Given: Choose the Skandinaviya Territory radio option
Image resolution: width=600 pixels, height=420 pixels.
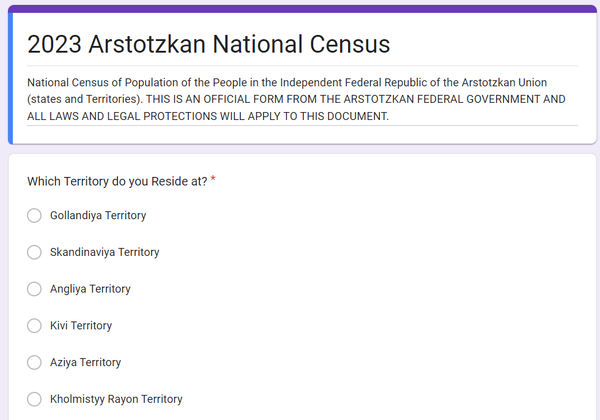Looking at the screenshot, I should click(x=34, y=252).
